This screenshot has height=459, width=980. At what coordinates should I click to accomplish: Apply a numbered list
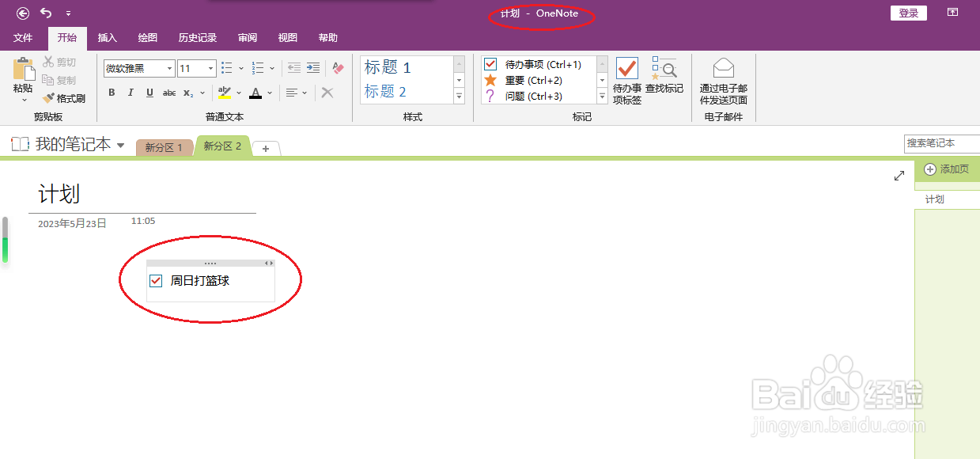tap(258, 68)
